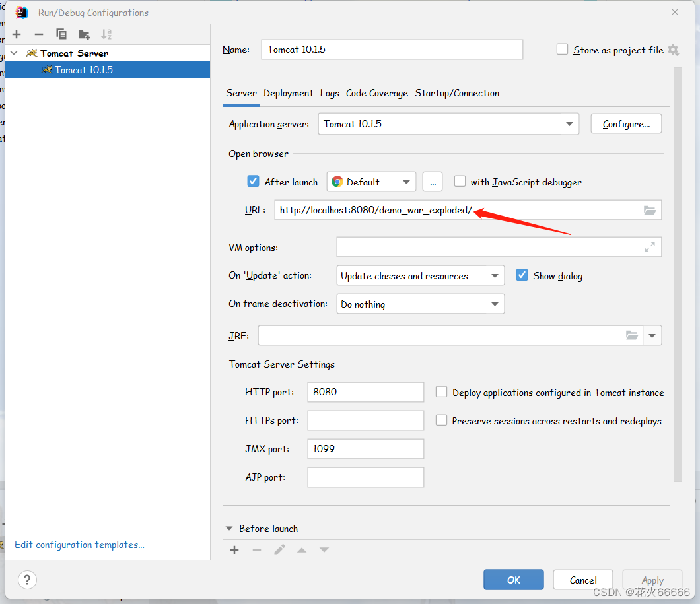Copy the selected configuration

click(61, 34)
